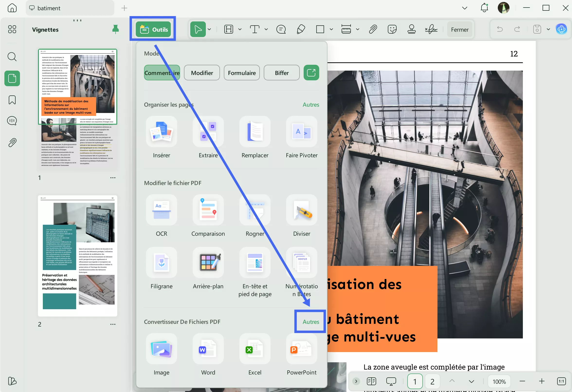Select the stamp tool in the toolbar
Screen dimensions: 572x392
click(411, 29)
